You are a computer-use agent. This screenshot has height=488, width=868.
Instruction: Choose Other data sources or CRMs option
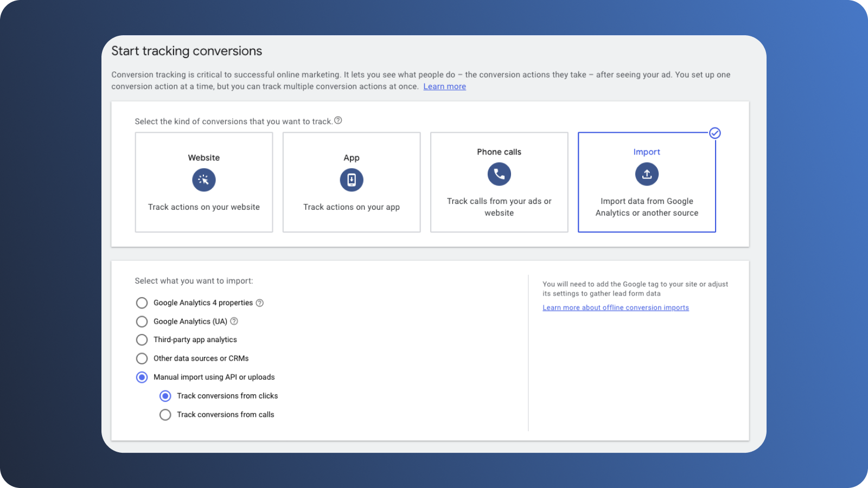click(142, 358)
